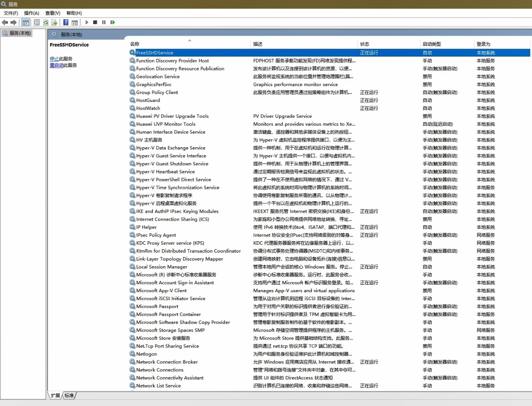
Task: Switch to the 扩展 tab
Action: click(55, 395)
